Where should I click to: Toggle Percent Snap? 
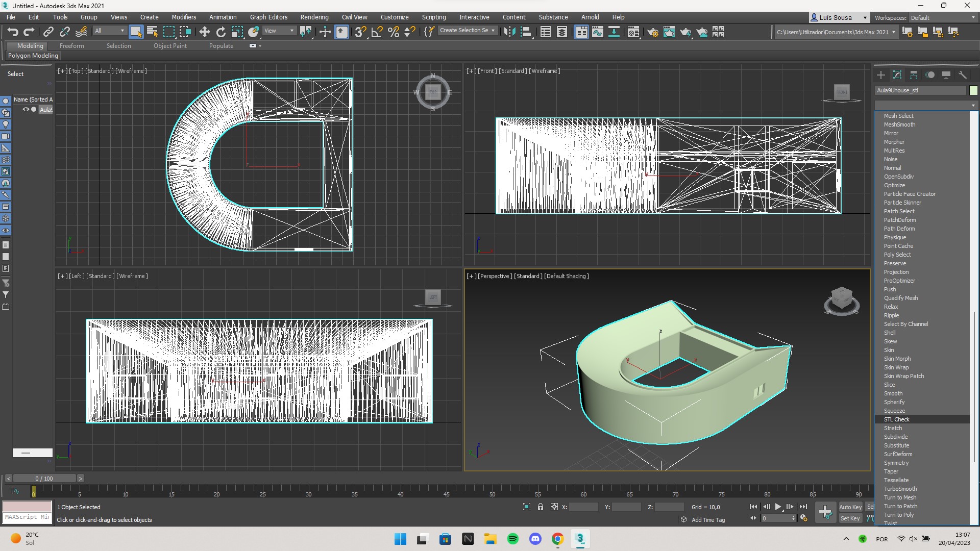(393, 32)
